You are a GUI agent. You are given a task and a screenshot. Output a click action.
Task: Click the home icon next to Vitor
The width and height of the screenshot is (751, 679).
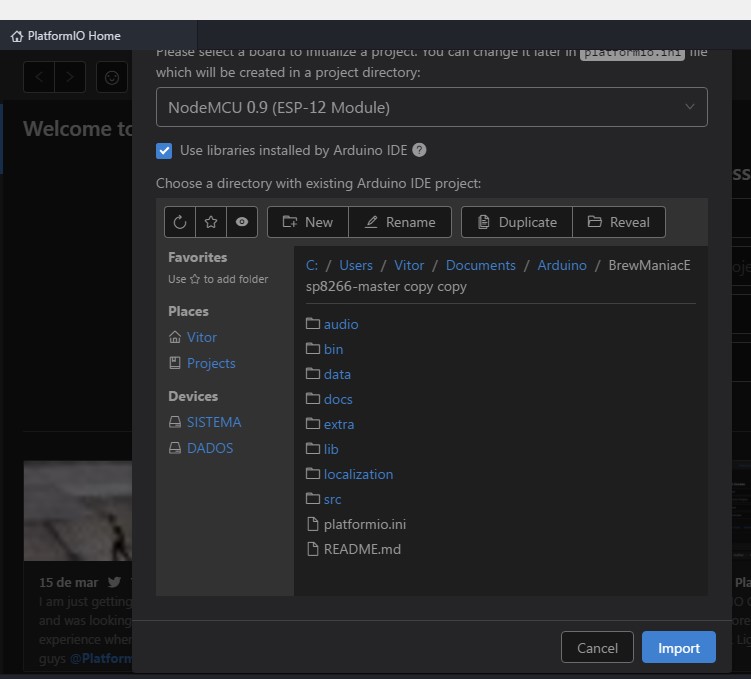click(175, 337)
